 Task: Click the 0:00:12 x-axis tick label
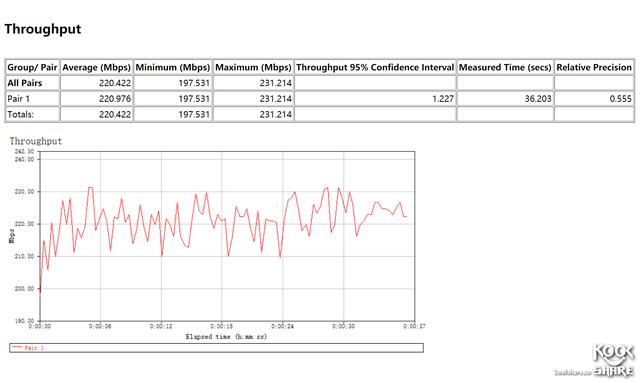click(x=161, y=326)
